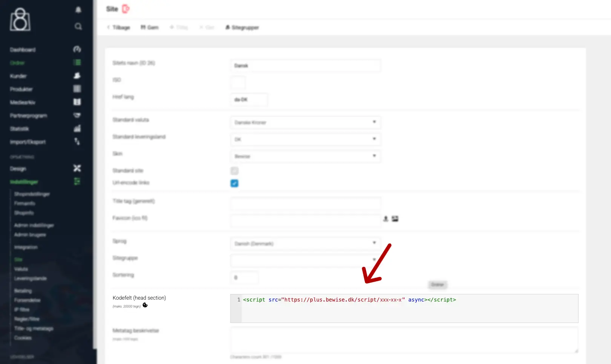
Task: Open Integration submenu item
Action: click(26, 247)
